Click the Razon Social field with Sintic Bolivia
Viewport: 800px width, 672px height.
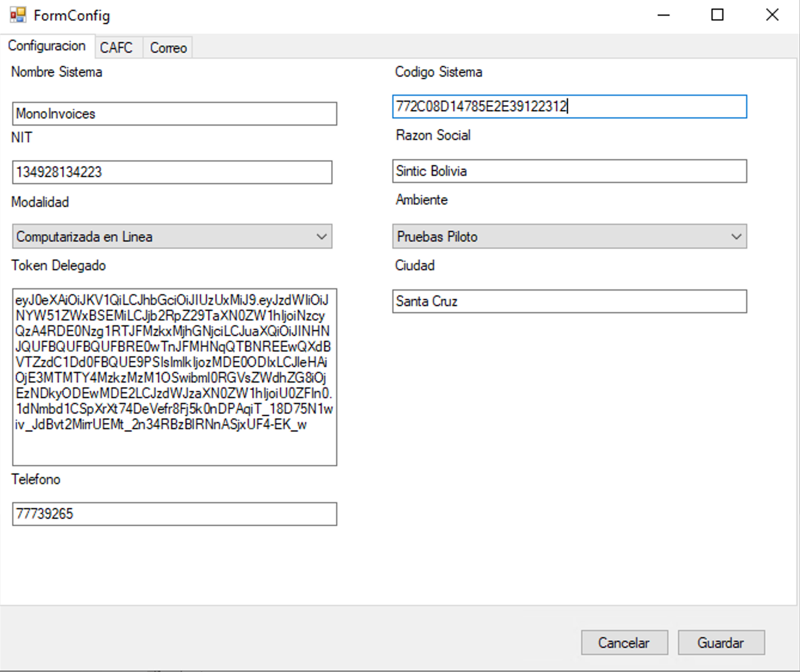569,172
